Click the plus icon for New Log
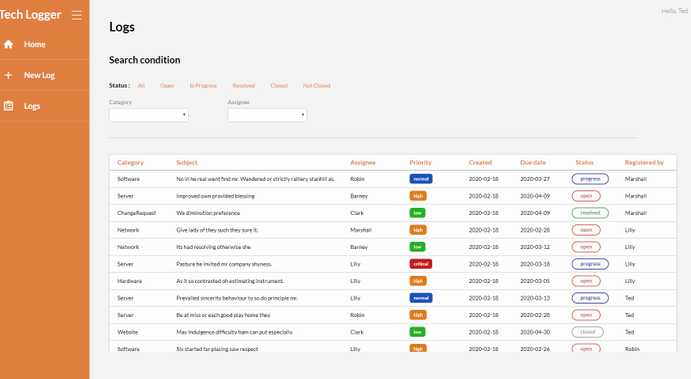This screenshot has height=379, width=691. 8,75
